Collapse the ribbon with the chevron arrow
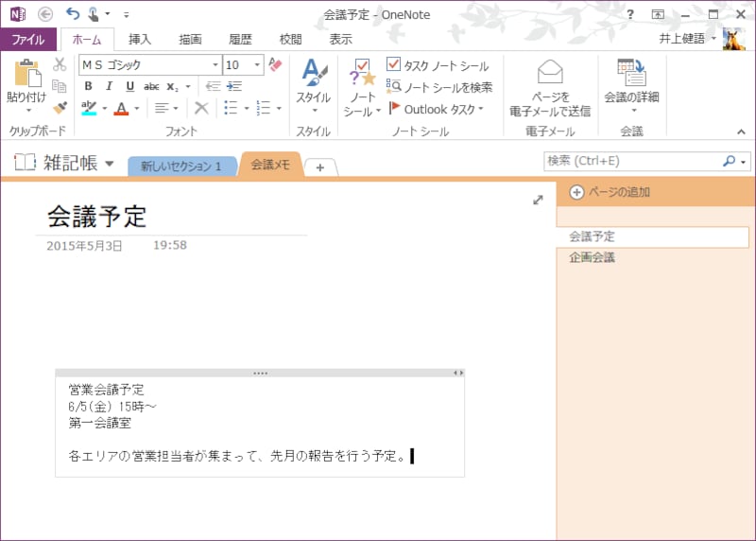The width and height of the screenshot is (756, 541). point(741,131)
